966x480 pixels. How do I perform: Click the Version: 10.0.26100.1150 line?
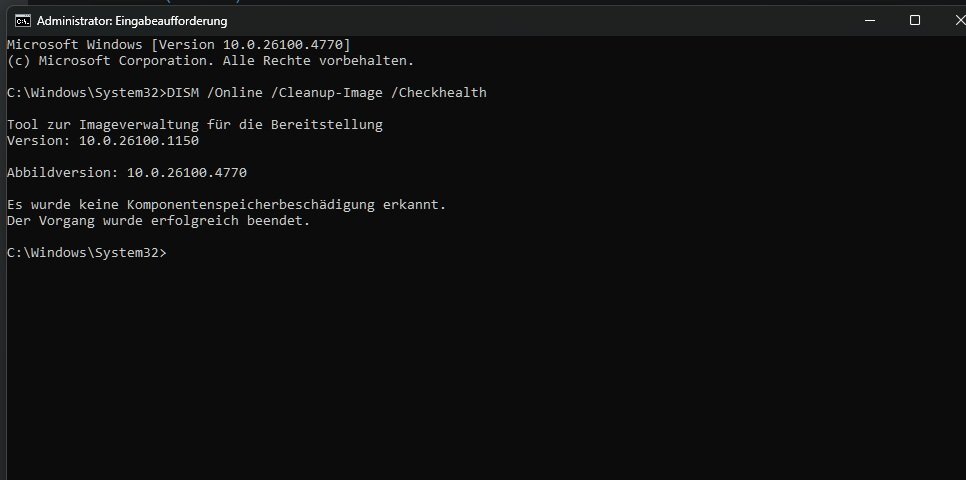point(103,140)
